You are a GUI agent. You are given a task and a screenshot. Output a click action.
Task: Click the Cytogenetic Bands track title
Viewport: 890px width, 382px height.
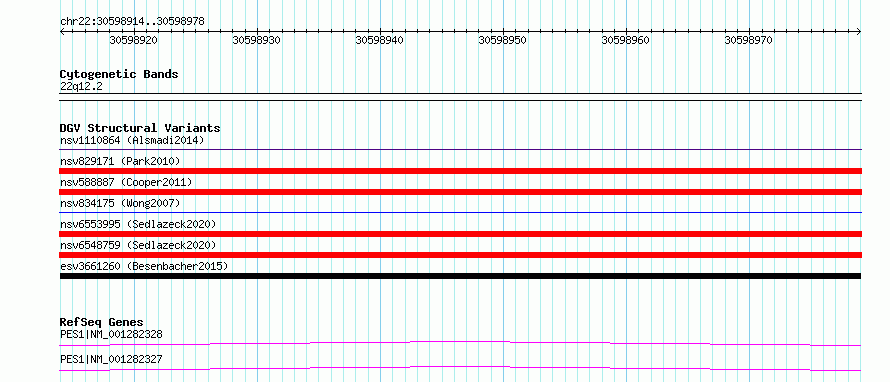[119, 74]
